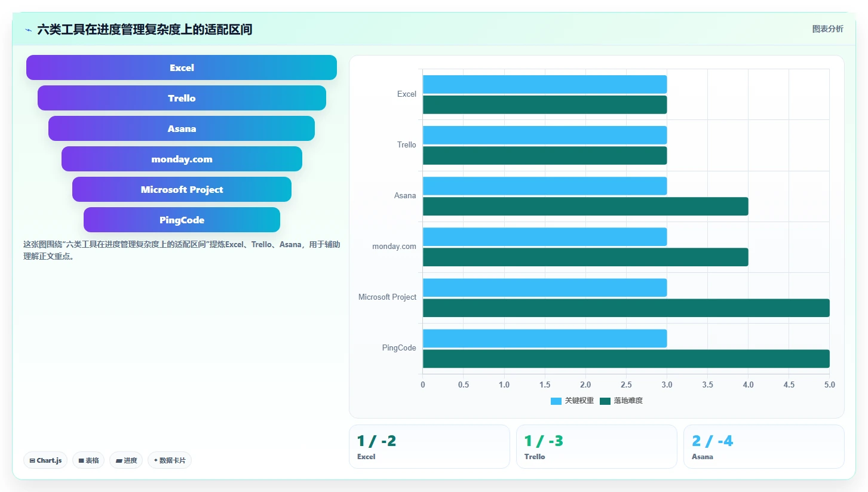Viewport: 868px width, 492px height.
Task: Open the Asana stat card showing 2 / -4
Action: click(764, 447)
